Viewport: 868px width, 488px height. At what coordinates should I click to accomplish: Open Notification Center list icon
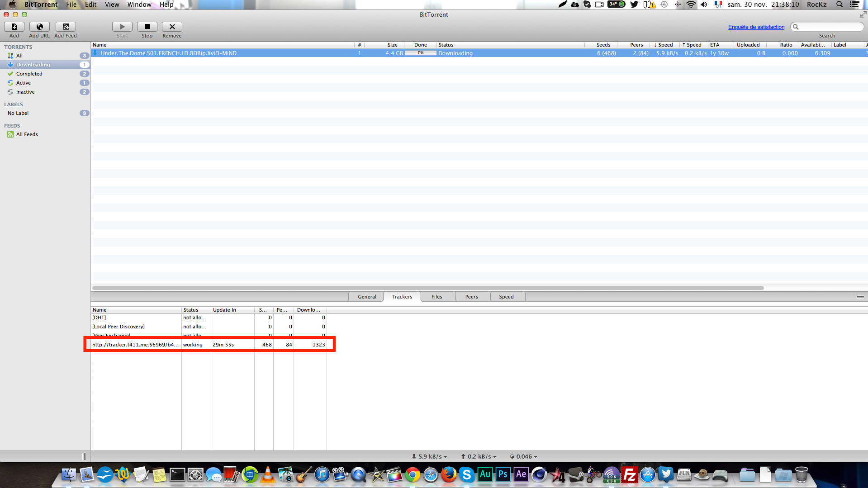(854, 5)
